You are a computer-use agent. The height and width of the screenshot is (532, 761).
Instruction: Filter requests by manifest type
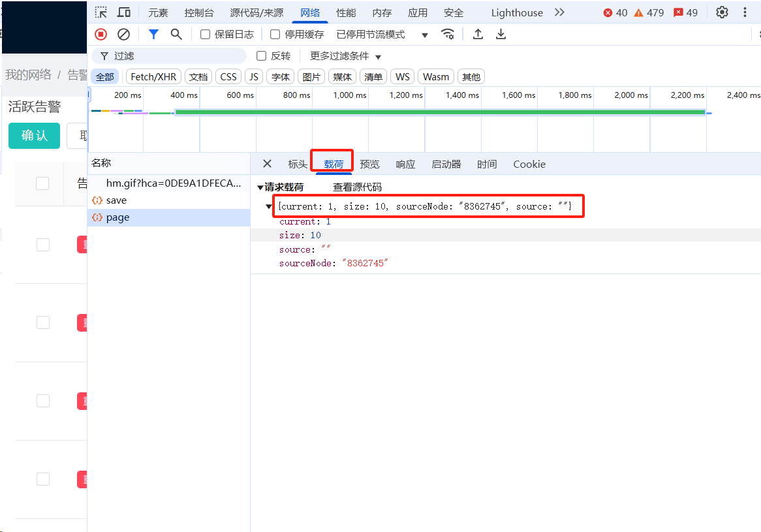[373, 76]
